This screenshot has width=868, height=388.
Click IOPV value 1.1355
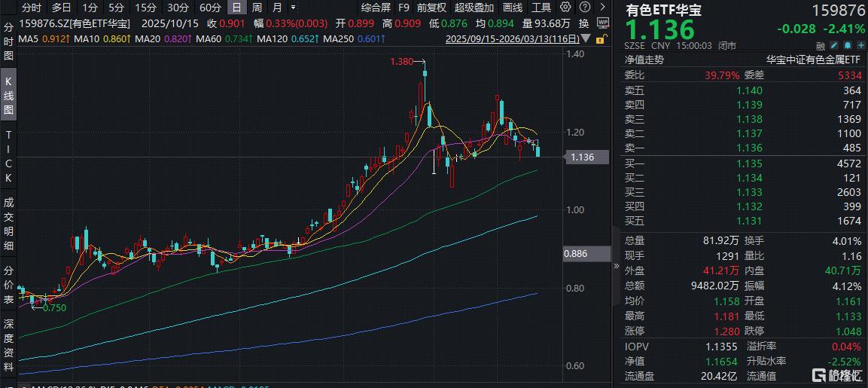point(721,347)
